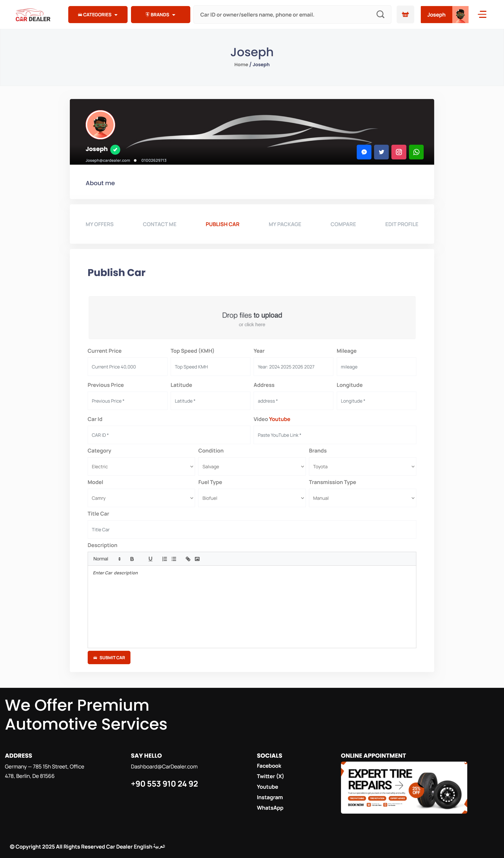The height and width of the screenshot is (858, 504).
Task: Insert numbered list in description
Action: click(x=164, y=559)
